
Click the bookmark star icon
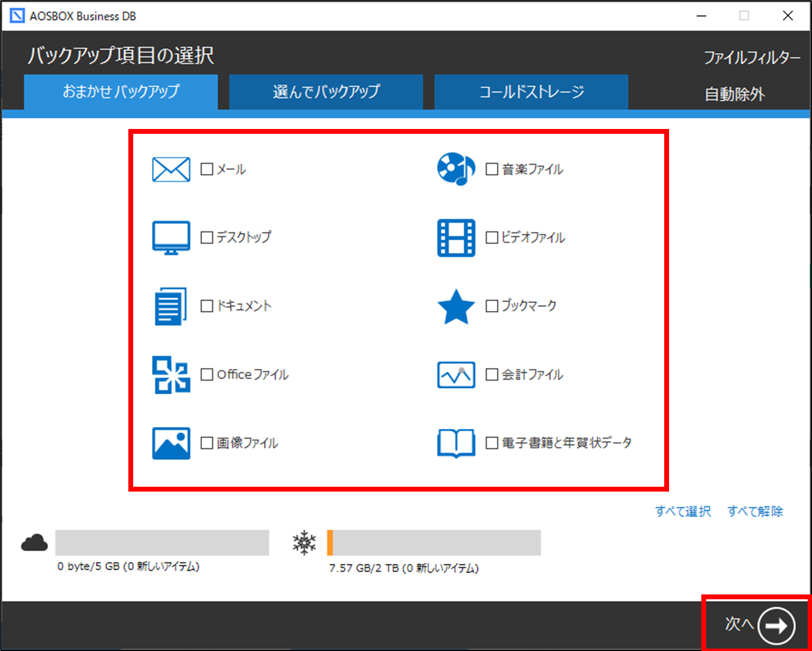[456, 307]
